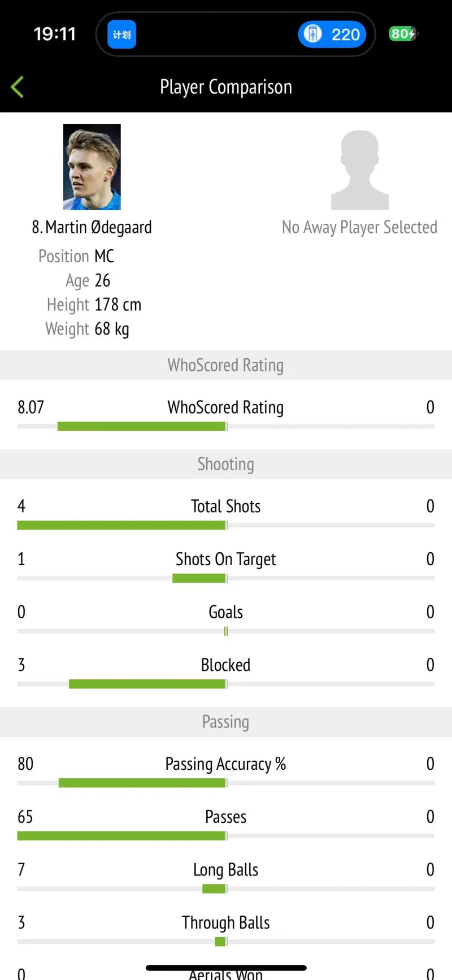The width and height of the screenshot is (452, 980).
Task: Tap the Shooting section header
Action: [x=226, y=464]
